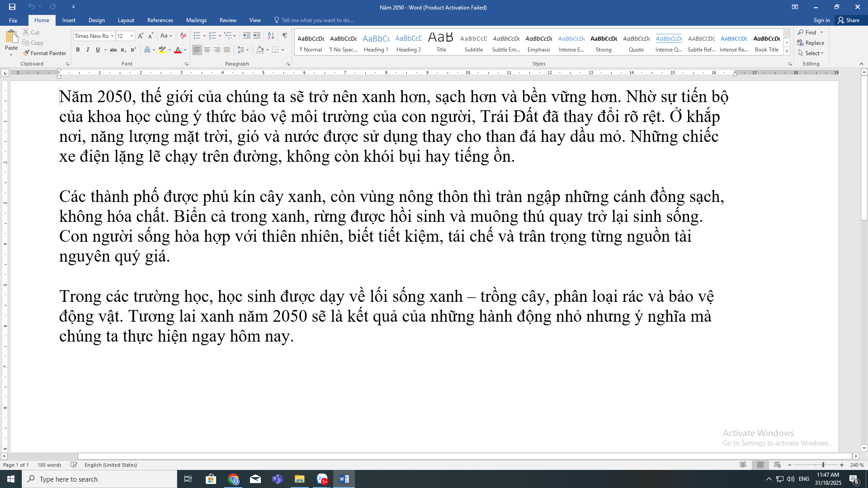Image resolution: width=868 pixels, height=488 pixels.
Task: Sort the selected text alphabetically
Action: click(271, 36)
